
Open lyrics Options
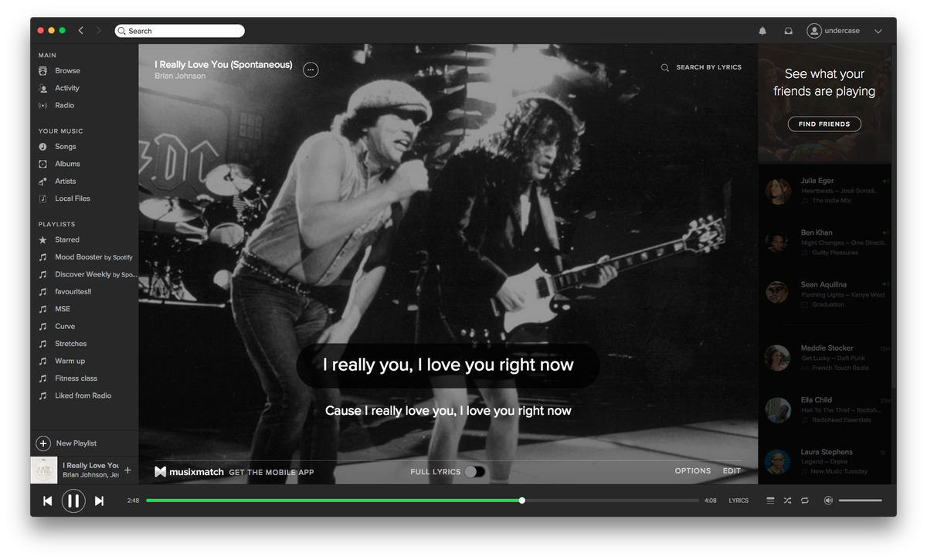click(x=693, y=471)
